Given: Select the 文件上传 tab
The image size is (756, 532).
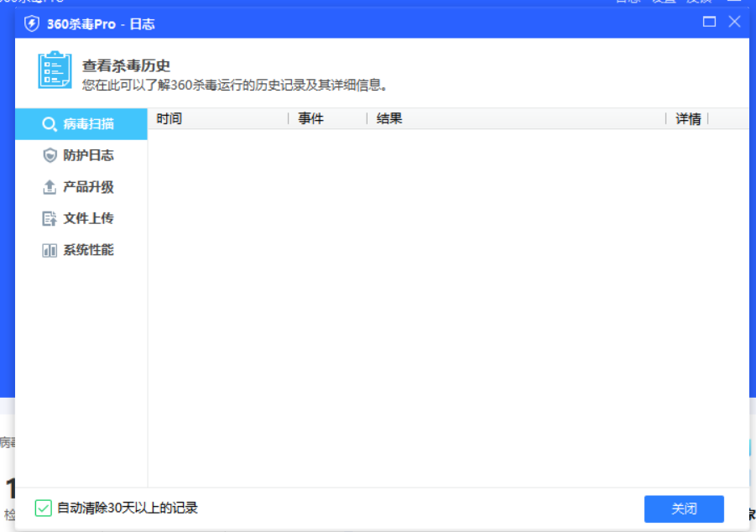Looking at the screenshot, I should click(81, 218).
